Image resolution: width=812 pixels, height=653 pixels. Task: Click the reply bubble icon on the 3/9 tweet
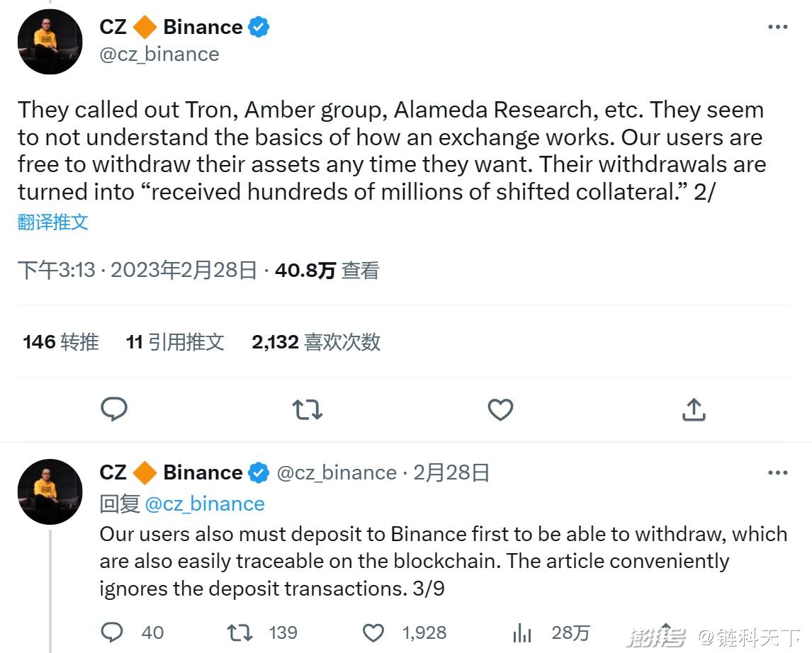(111, 632)
